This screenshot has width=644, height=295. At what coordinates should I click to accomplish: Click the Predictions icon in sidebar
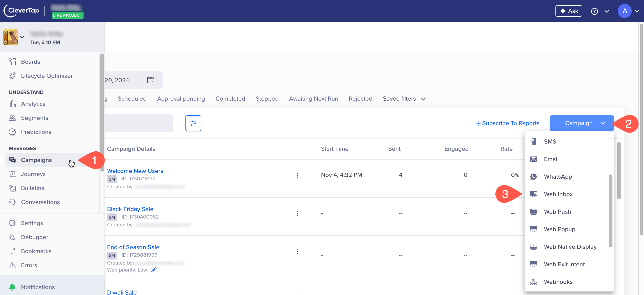(x=12, y=132)
